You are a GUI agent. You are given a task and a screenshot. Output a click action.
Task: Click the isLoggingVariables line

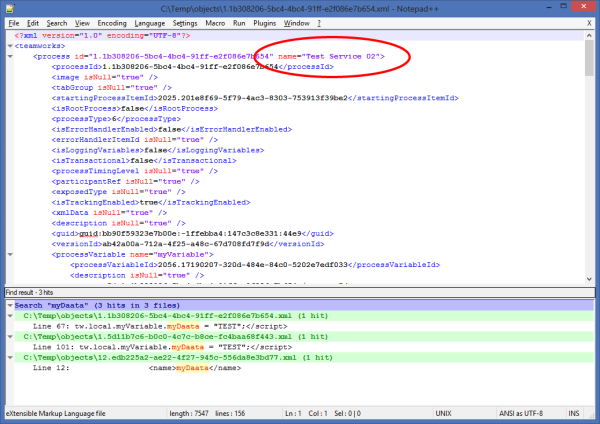158,150
